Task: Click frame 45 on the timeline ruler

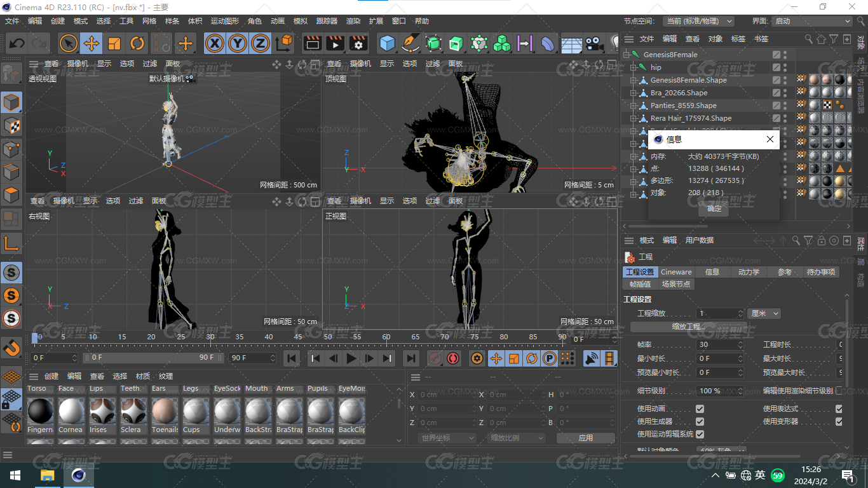Action: (x=297, y=337)
